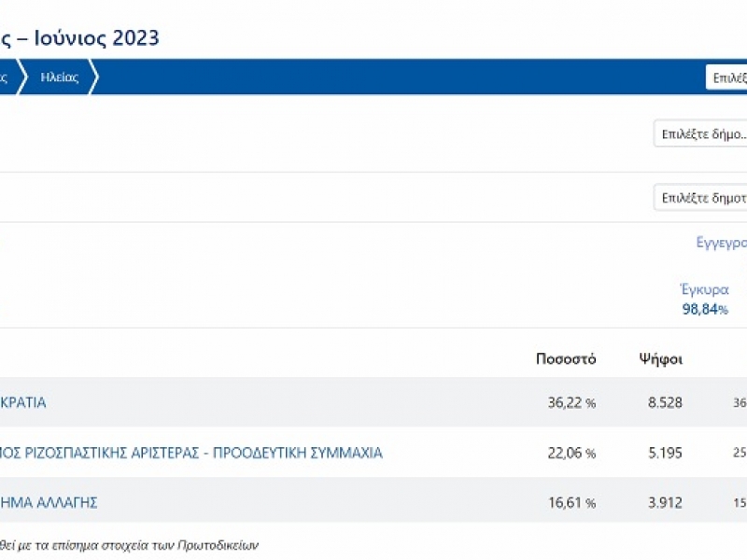Click the Εγγεγρα... registered voters label
This screenshot has height=560, width=747.
pos(721,243)
